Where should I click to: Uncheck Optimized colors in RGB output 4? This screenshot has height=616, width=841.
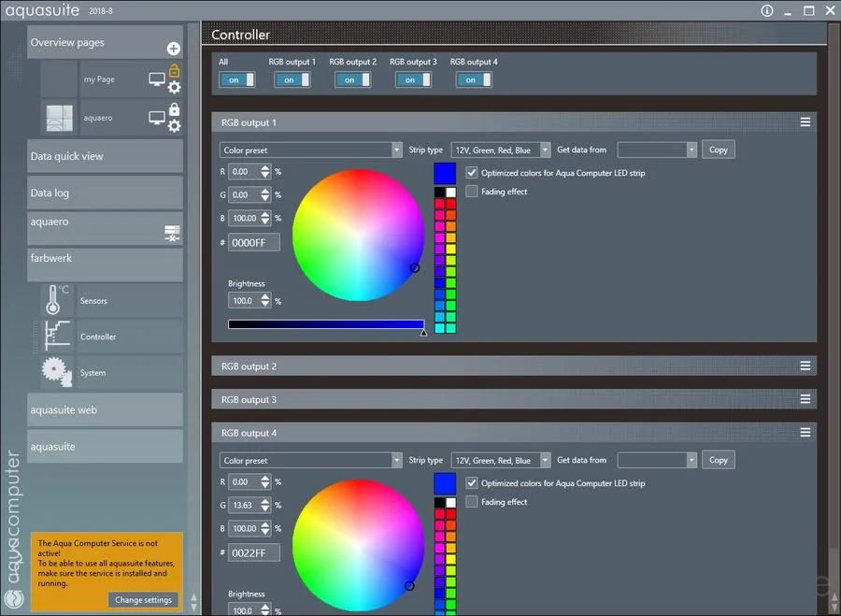tap(472, 483)
